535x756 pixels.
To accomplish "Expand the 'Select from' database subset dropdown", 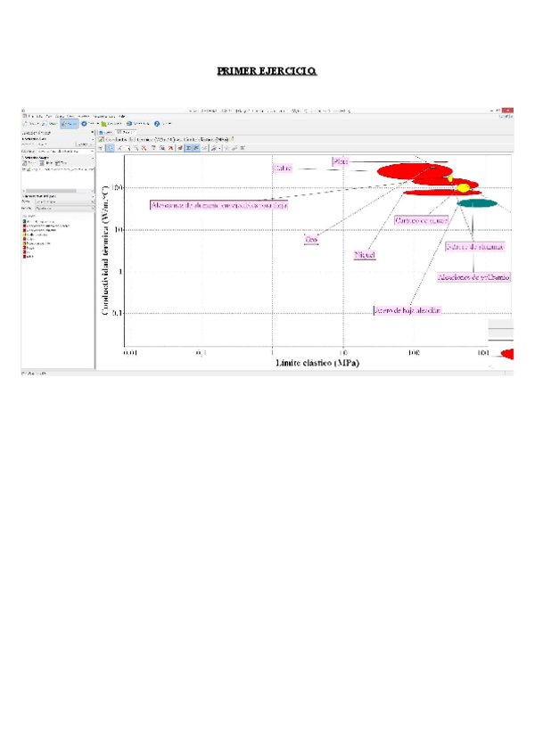I will click(58, 151).
